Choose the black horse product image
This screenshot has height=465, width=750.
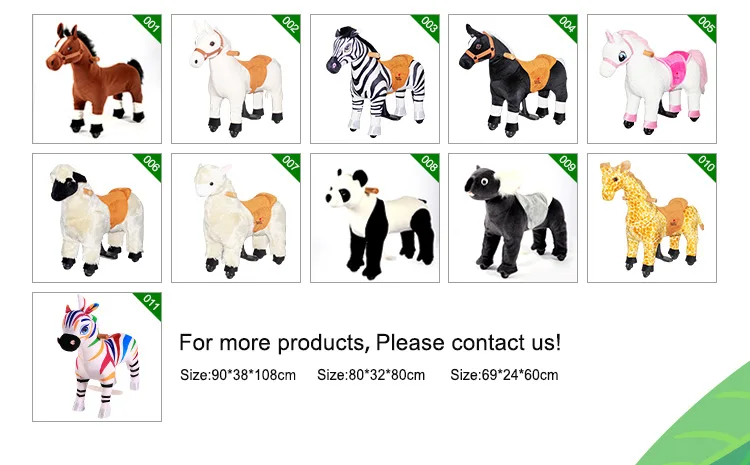click(x=508, y=80)
